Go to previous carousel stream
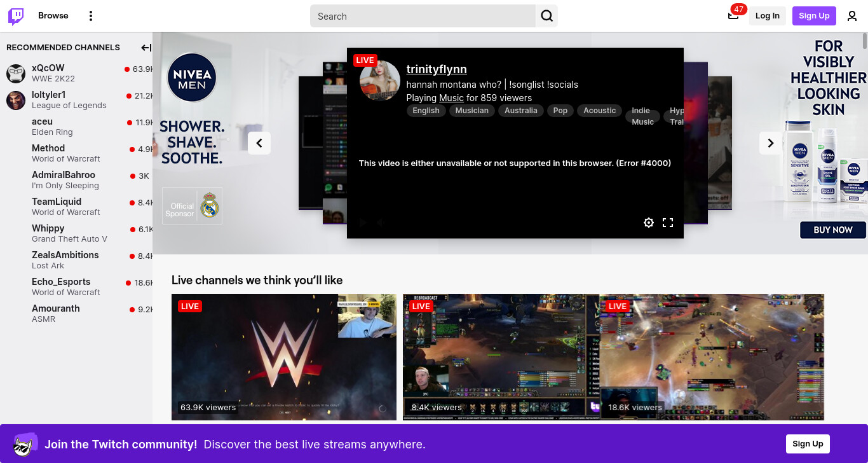The height and width of the screenshot is (463, 868). pos(259,143)
